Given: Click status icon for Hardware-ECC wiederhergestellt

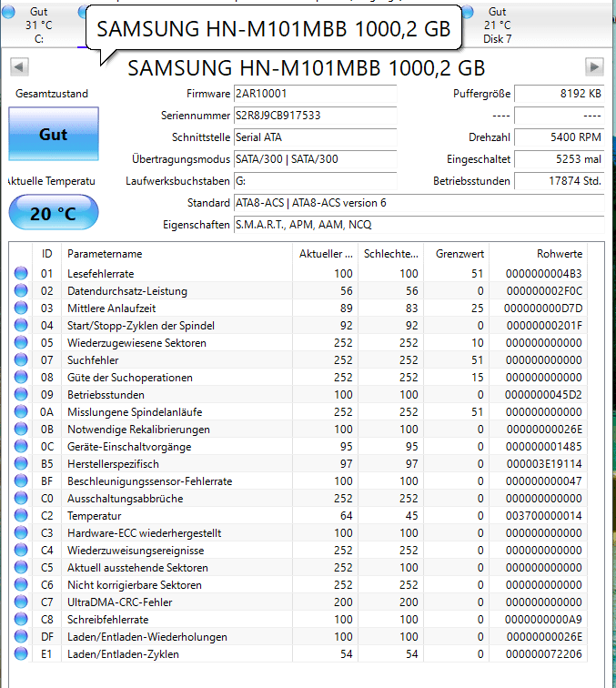Looking at the screenshot, I should tap(21, 532).
